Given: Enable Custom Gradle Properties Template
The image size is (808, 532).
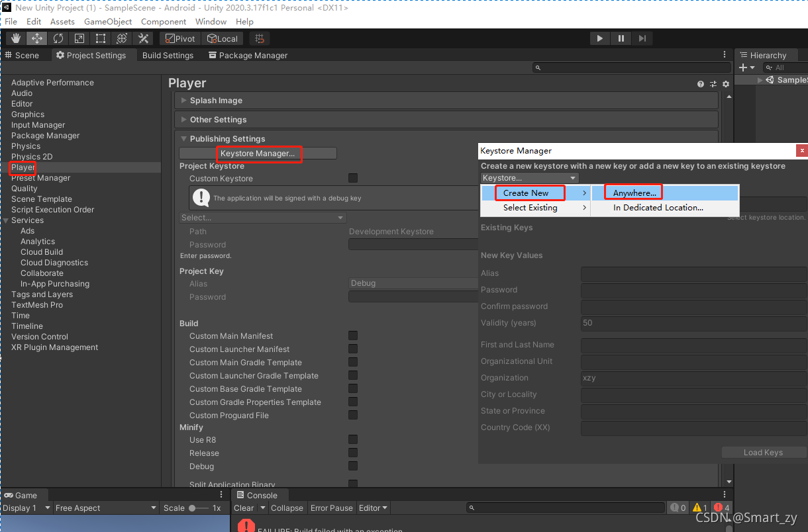Looking at the screenshot, I should [353, 402].
